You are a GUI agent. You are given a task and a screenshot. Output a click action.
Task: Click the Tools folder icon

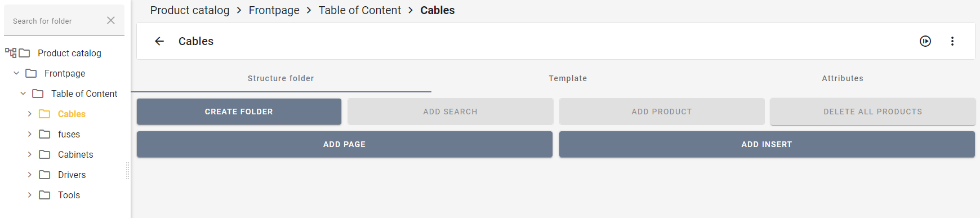(x=44, y=195)
